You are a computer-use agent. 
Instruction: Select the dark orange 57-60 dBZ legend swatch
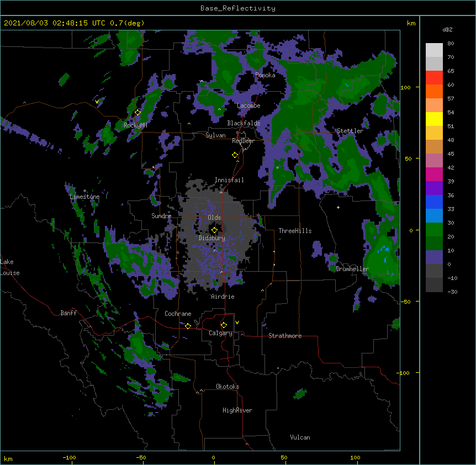434,91
